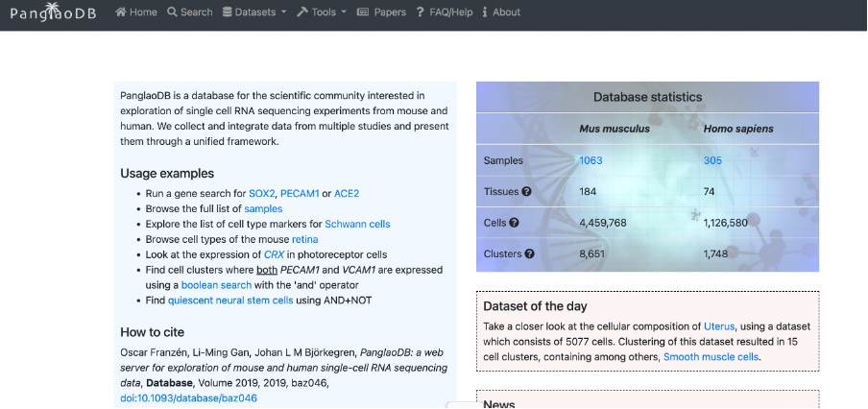The image size is (868, 409).
Task: Open the Smooth muscle cells link
Action: point(711,357)
